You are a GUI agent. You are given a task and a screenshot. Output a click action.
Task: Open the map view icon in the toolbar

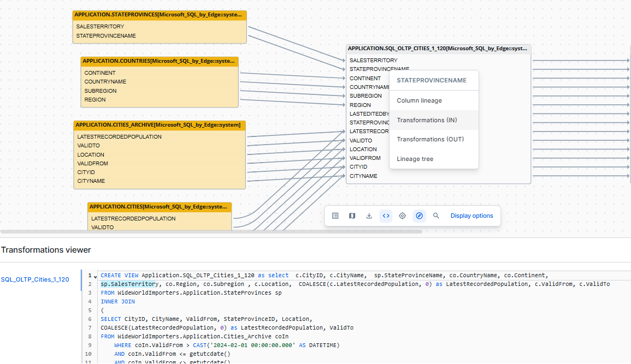tap(352, 216)
